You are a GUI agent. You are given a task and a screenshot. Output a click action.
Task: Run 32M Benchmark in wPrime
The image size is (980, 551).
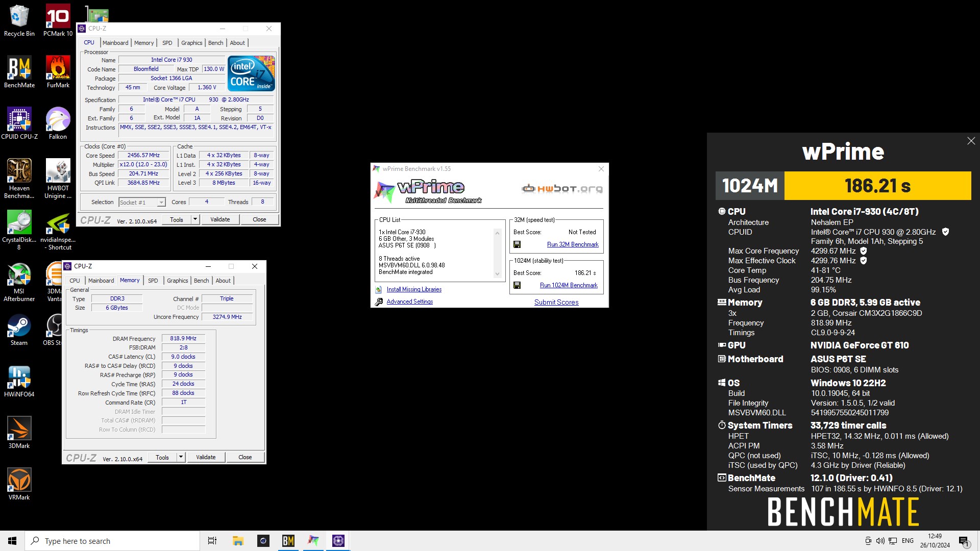[x=573, y=244]
